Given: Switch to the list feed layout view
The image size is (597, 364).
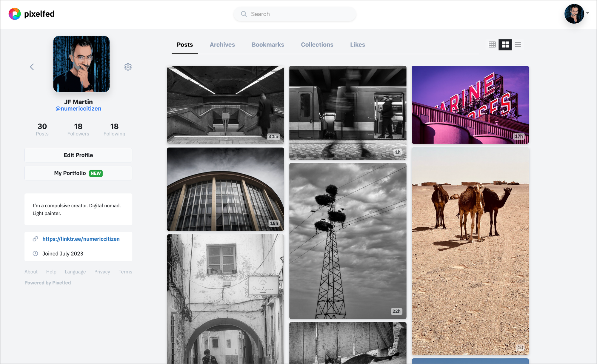Looking at the screenshot, I should pos(518,44).
